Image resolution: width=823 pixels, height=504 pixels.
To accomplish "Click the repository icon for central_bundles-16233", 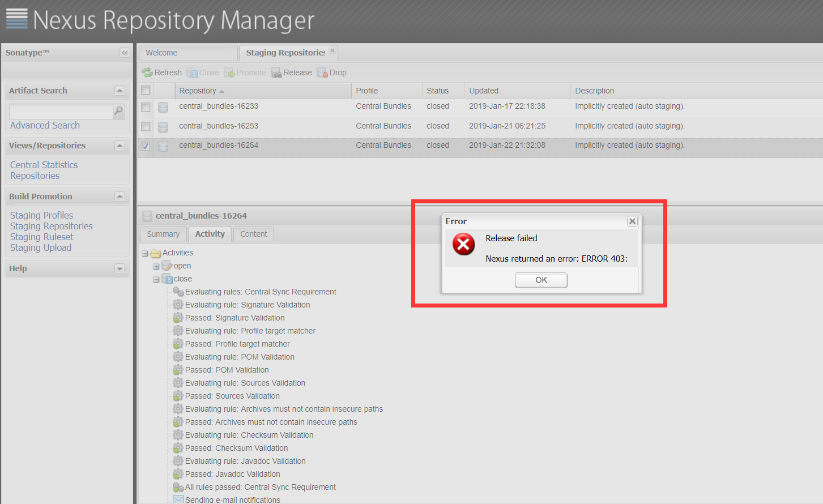I will coord(163,107).
